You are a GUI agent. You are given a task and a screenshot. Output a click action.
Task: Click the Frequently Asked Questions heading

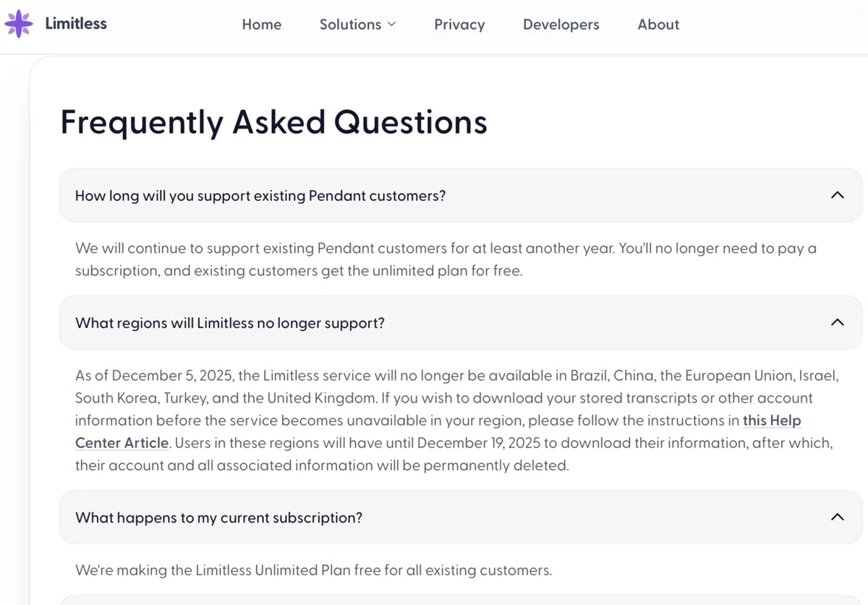(273, 122)
